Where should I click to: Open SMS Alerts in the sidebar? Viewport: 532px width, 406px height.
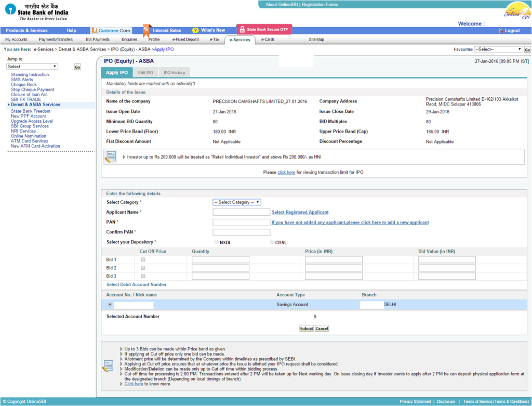22,80
